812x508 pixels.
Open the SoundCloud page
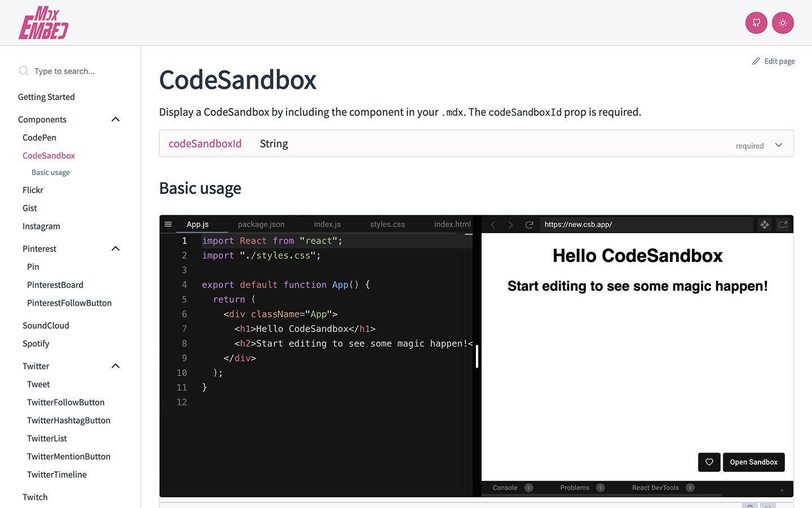click(46, 326)
